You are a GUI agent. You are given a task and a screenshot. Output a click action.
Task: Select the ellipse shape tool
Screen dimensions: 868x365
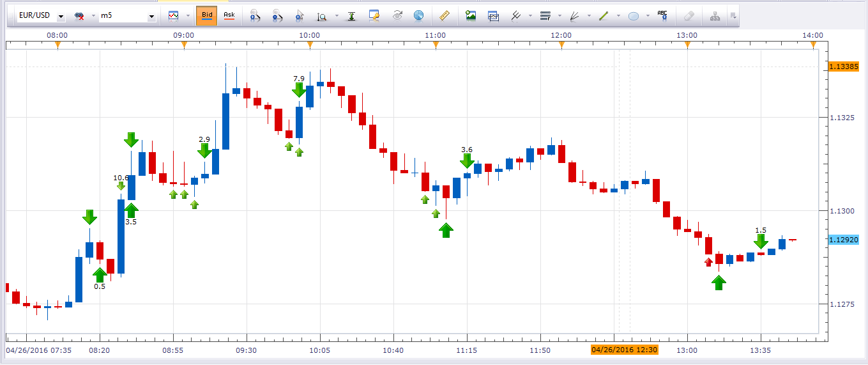point(634,16)
